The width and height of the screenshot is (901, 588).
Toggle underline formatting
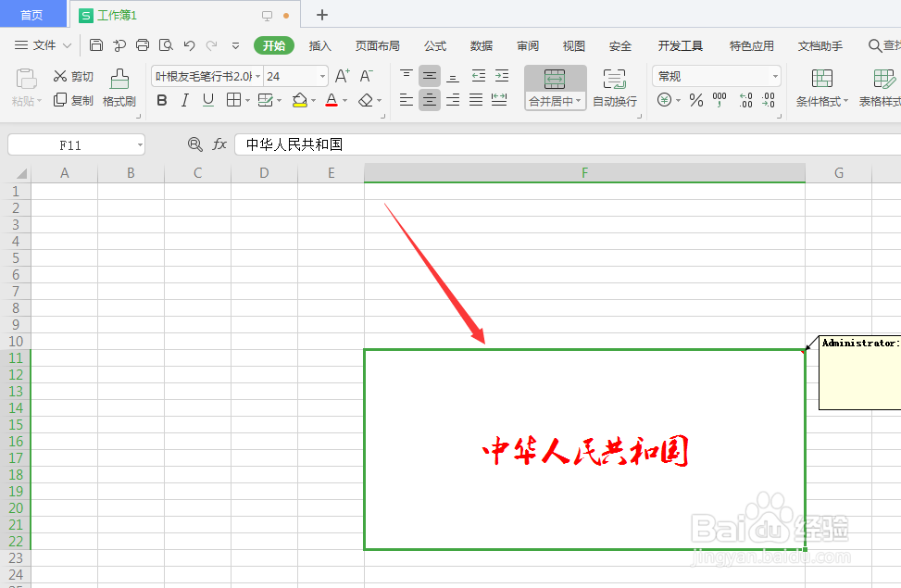click(206, 100)
